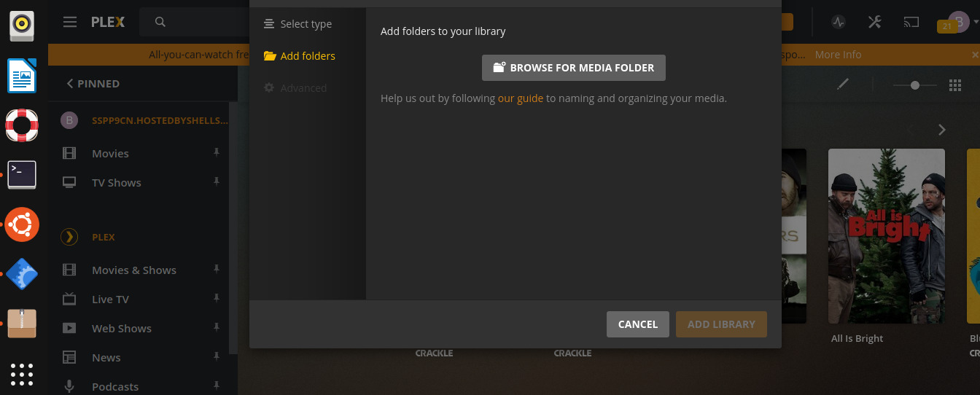Launch Rhythmbox from the dock
This screenshot has width=980, height=395.
coord(22,26)
